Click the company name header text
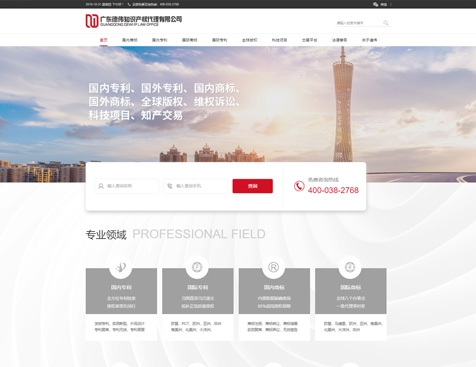This screenshot has height=367, width=476. pyautogui.click(x=141, y=21)
